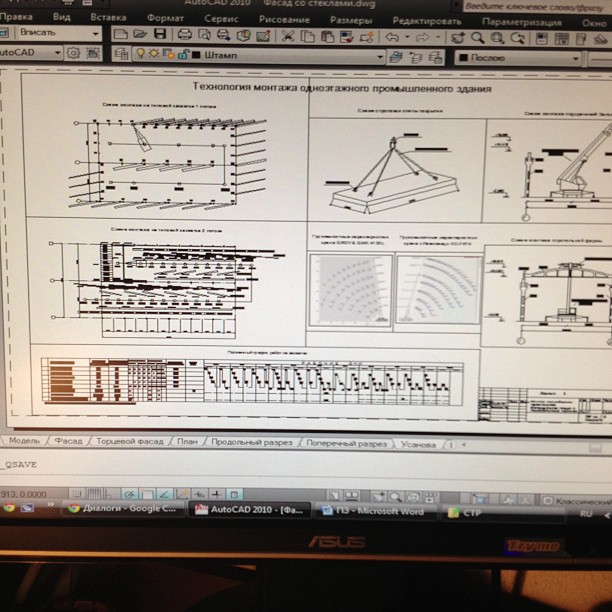The height and width of the screenshot is (612, 612).
Task: Click in the search keyword field
Action: pos(537,7)
